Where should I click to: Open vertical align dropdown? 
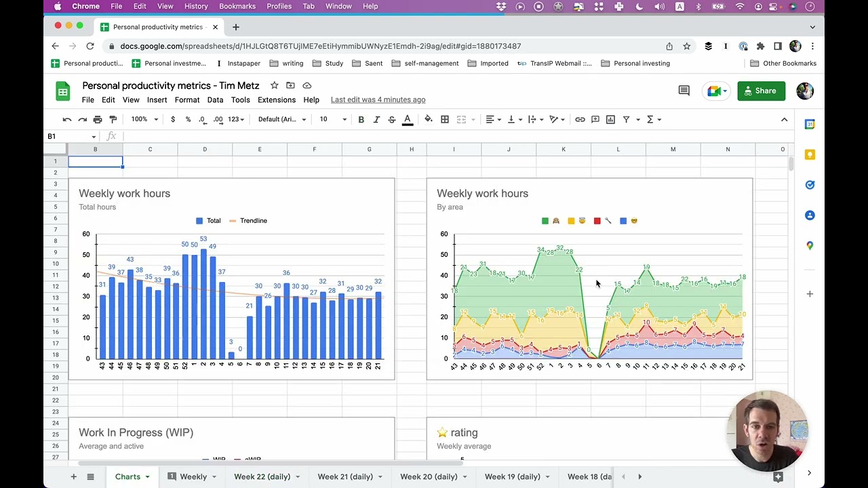click(514, 119)
